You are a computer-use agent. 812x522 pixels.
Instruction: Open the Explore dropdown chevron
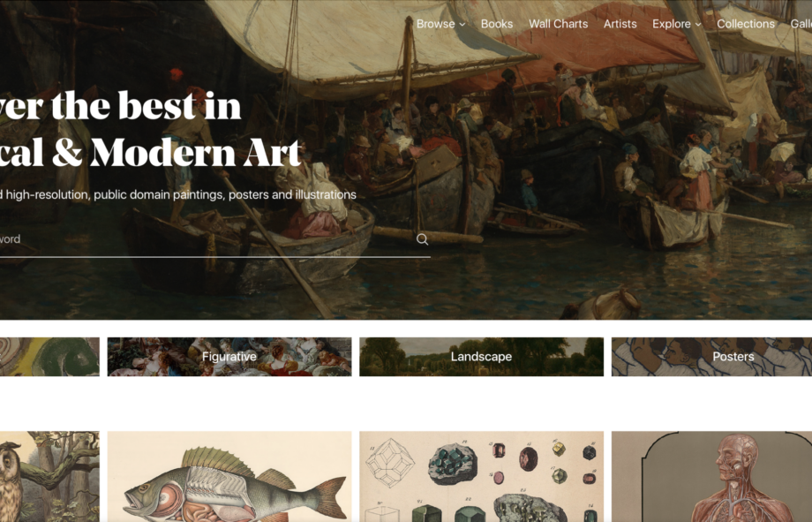pos(698,25)
